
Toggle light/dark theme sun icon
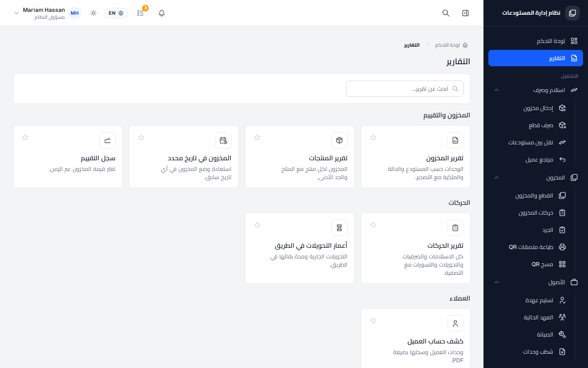(x=94, y=13)
